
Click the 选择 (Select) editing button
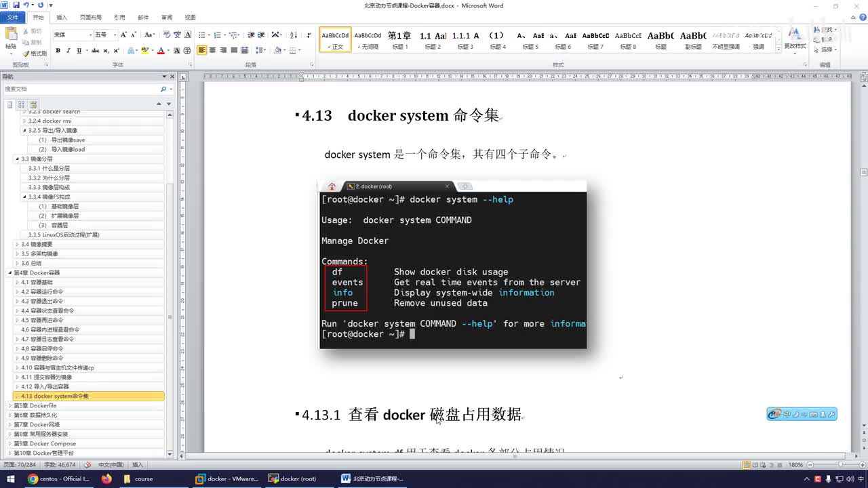pyautogui.click(x=827, y=49)
